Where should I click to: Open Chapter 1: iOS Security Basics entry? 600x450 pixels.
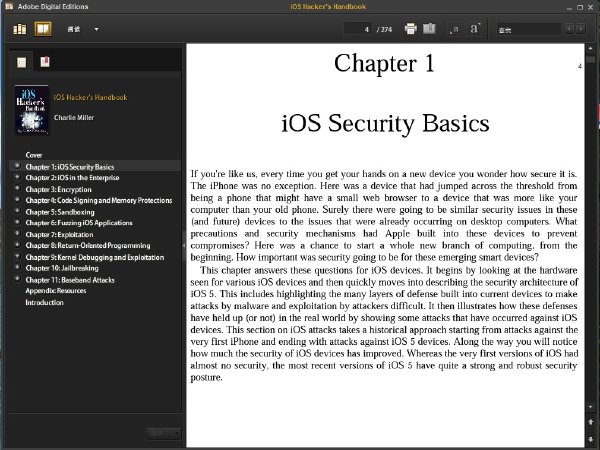pos(70,167)
